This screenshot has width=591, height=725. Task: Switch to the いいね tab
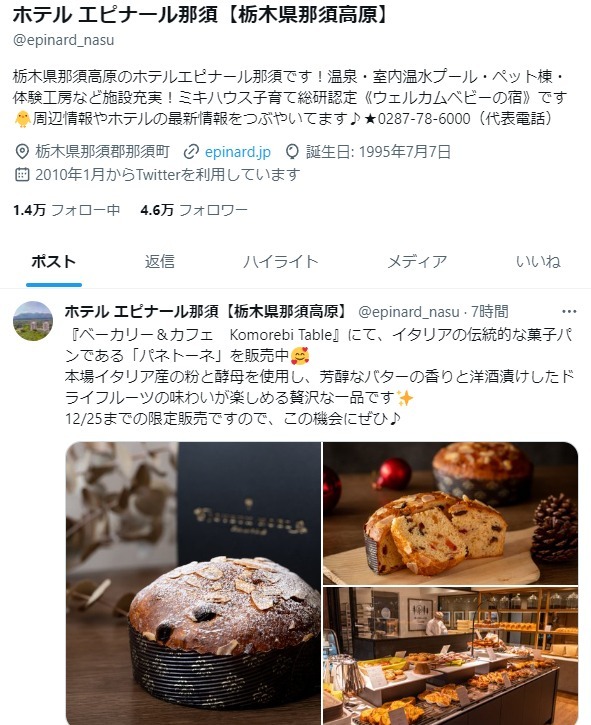coord(538,262)
